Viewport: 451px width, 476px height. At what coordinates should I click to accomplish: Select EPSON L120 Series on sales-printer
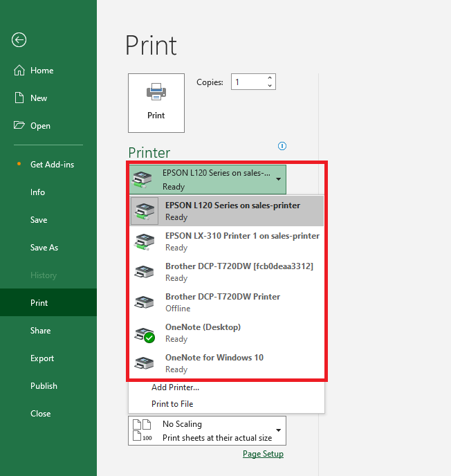[227, 211]
